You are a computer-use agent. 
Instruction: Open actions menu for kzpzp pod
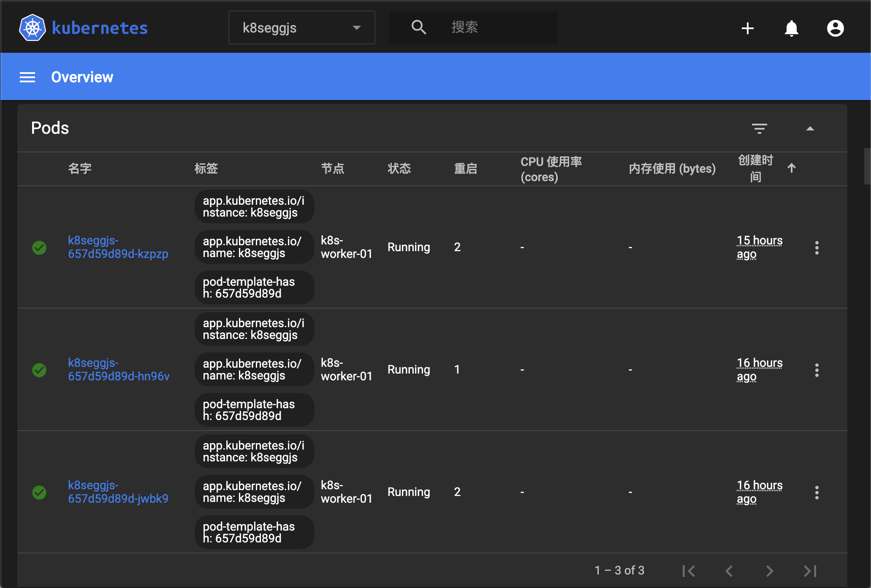pyautogui.click(x=817, y=247)
